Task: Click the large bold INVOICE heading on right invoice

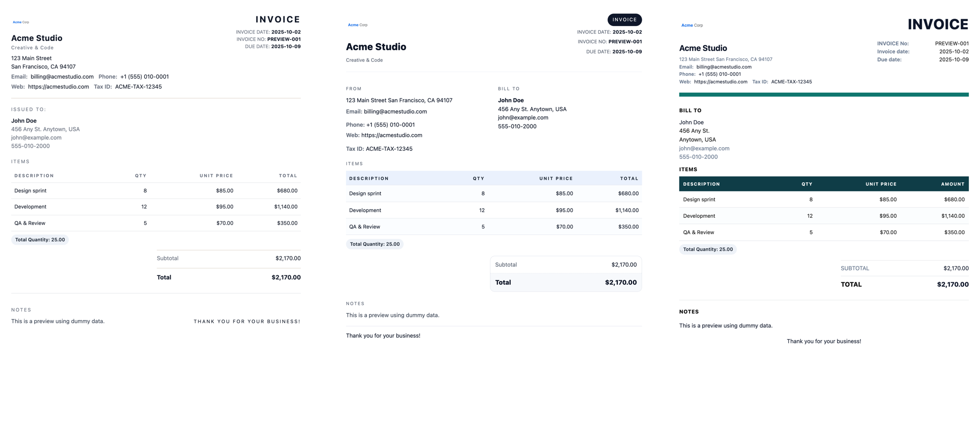Action: (x=937, y=25)
